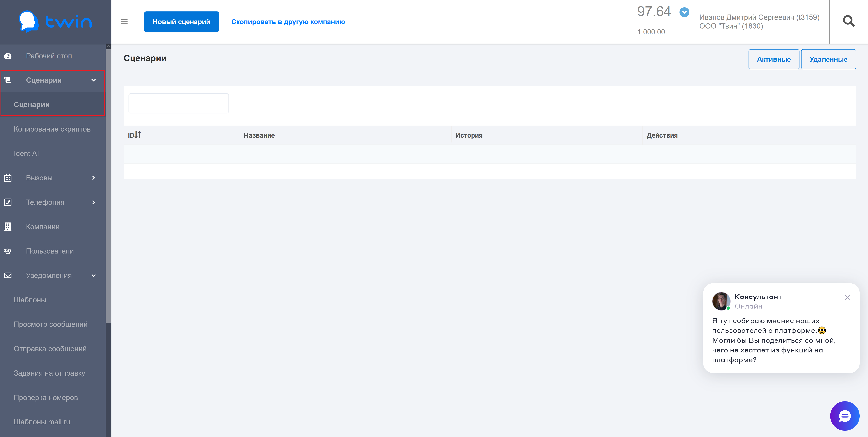Image resolution: width=868 pixels, height=437 pixels.
Task: Click Скопировать в другую компанию link
Action: [x=288, y=22]
